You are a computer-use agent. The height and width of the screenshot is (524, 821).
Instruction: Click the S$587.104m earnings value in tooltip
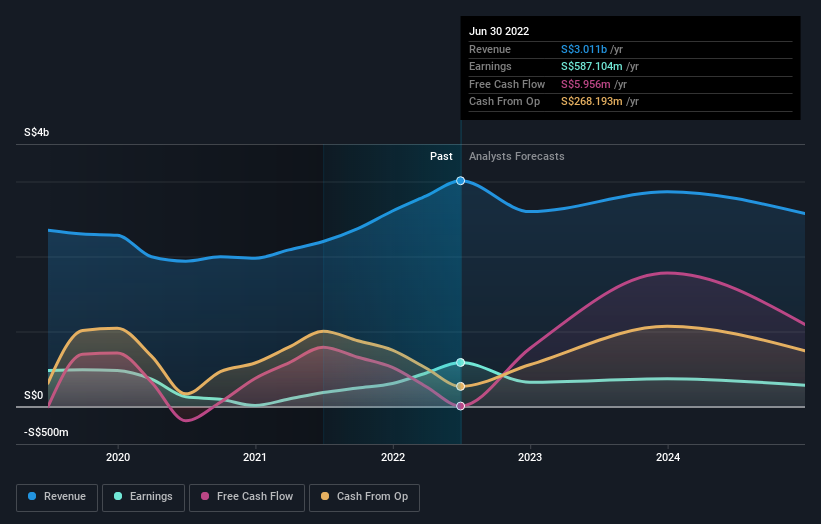point(592,66)
